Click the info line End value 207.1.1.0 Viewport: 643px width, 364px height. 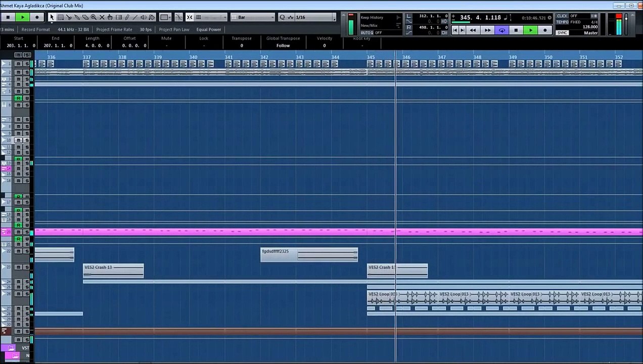[58, 45]
